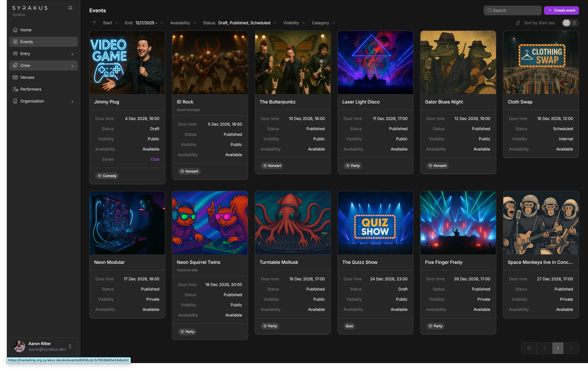Viewport: 588px width, 371px height.
Task: Click the Create event button
Action: pos(561,10)
